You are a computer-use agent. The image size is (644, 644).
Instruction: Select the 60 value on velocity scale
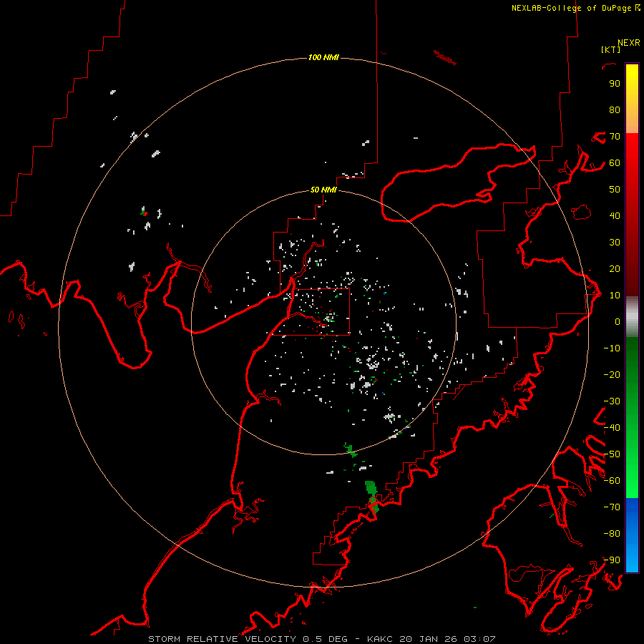coord(615,162)
